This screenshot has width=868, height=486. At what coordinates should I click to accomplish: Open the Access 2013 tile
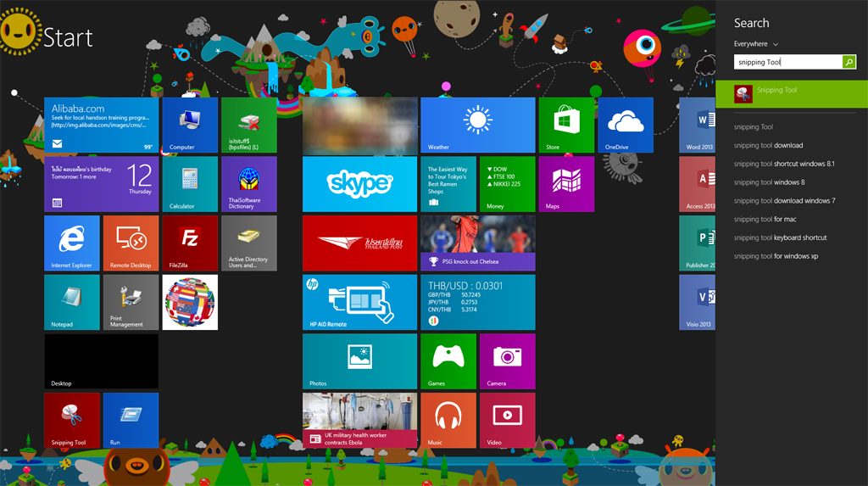tap(698, 184)
